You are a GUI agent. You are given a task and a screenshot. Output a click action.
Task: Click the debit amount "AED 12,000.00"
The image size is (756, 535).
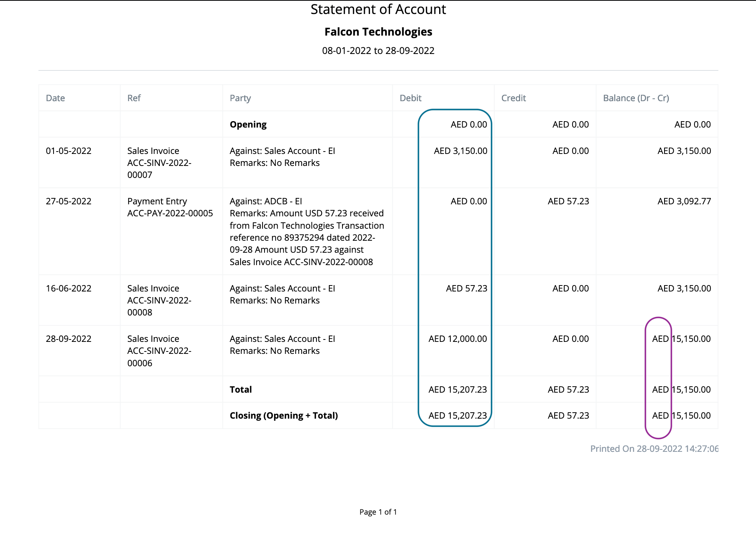pos(458,339)
